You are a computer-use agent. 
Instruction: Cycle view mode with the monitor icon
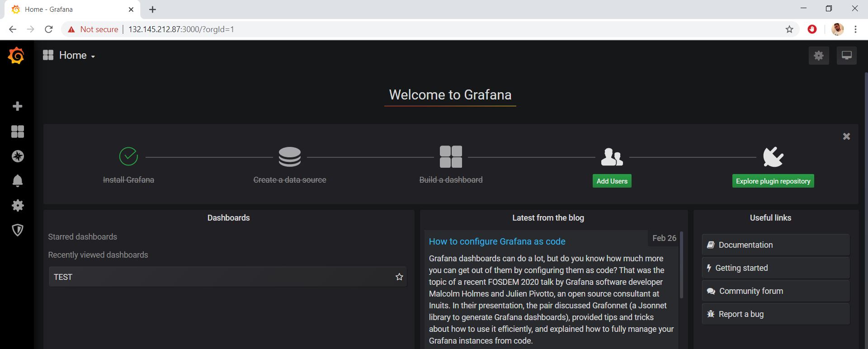click(847, 56)
